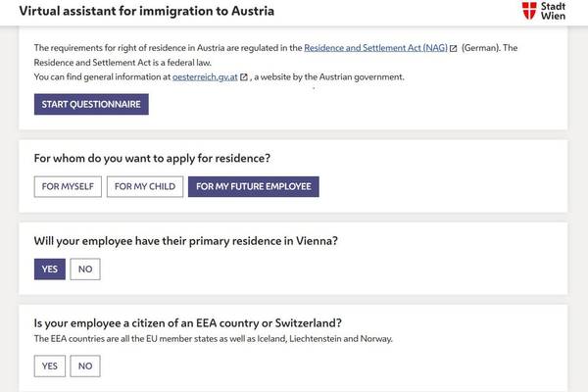Click the EEA countries explanation text

(x=213, y=339)
